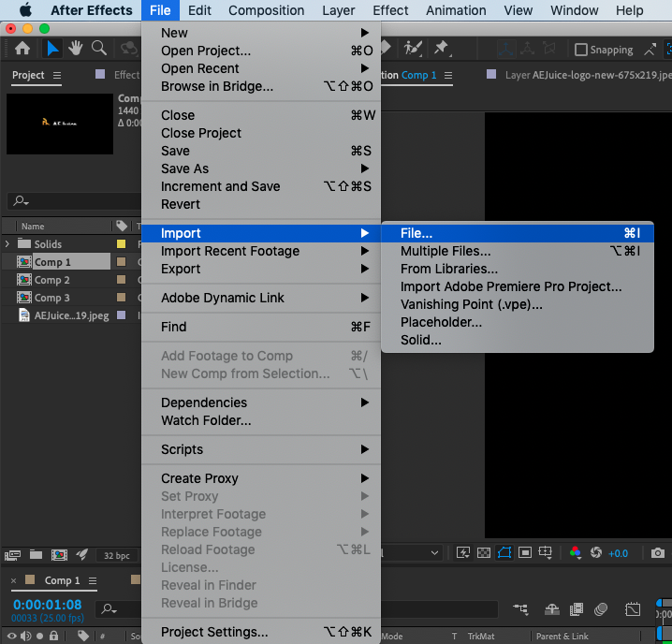Viewport: 672px width, 644px height.
Task: Expand the Save As submenu
Action: pos(261,168)
